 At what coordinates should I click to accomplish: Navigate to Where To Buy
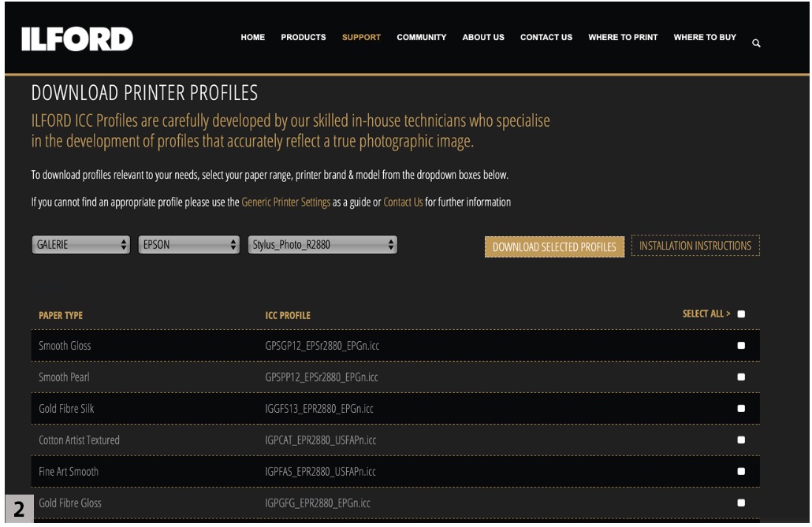point(705,37)
